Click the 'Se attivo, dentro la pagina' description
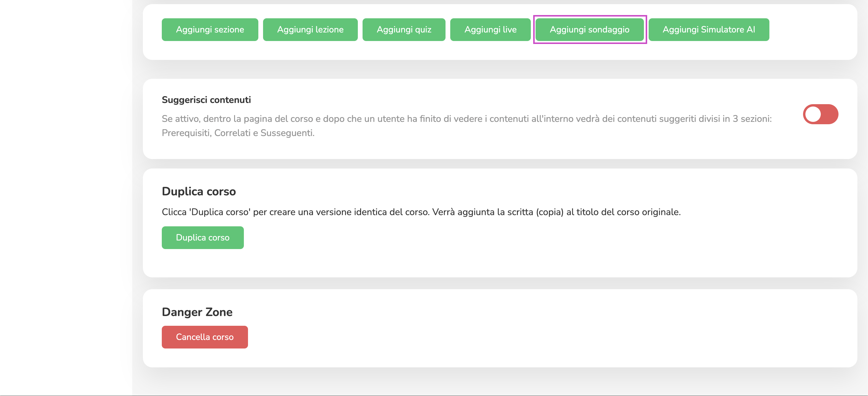The width and height of the screenshot is (868, 396). tap(467, 126)
